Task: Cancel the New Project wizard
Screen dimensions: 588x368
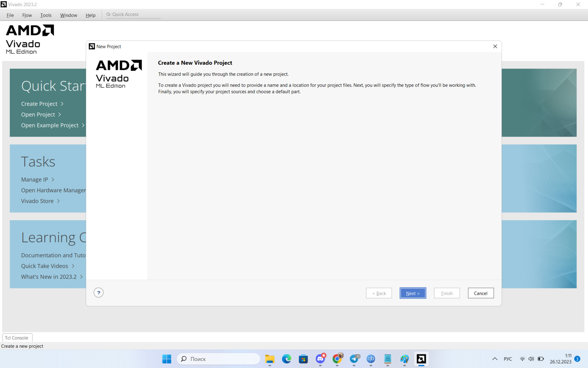Action: 480,293
